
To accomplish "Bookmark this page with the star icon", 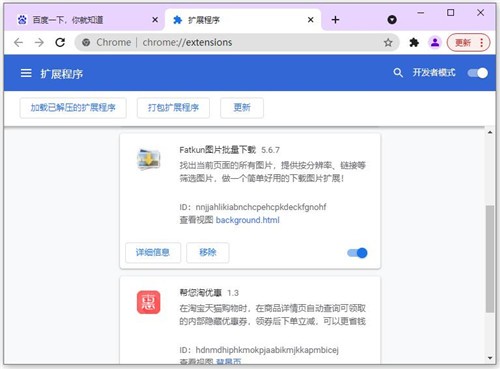I will click(388, 42).
